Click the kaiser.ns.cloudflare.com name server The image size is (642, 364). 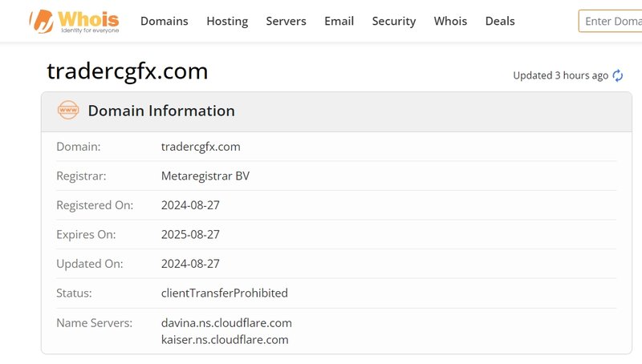pyautogui.click(x=225, y=339)
